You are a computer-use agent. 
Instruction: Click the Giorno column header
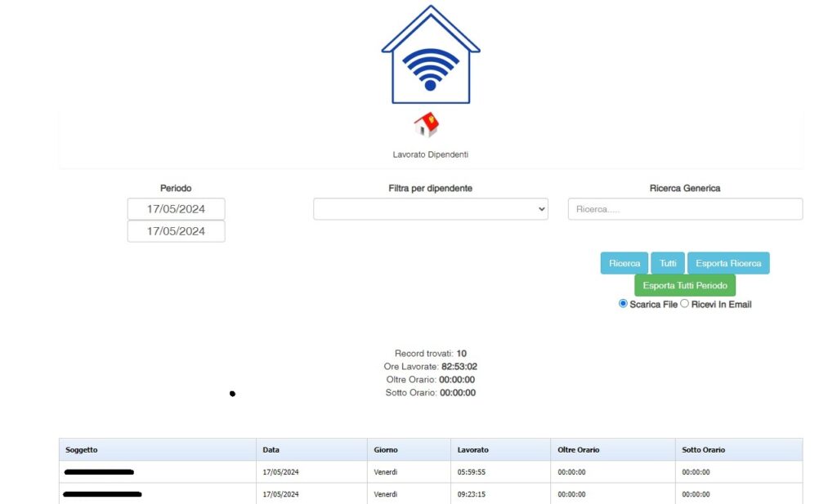(x=386, y=450)
